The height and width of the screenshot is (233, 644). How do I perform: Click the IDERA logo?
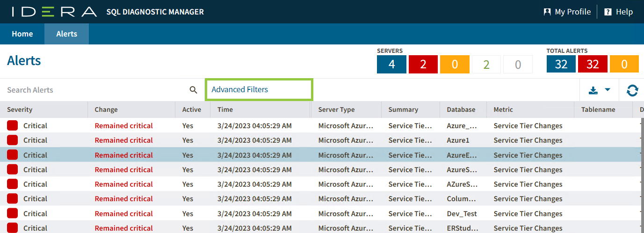point(54,12)
